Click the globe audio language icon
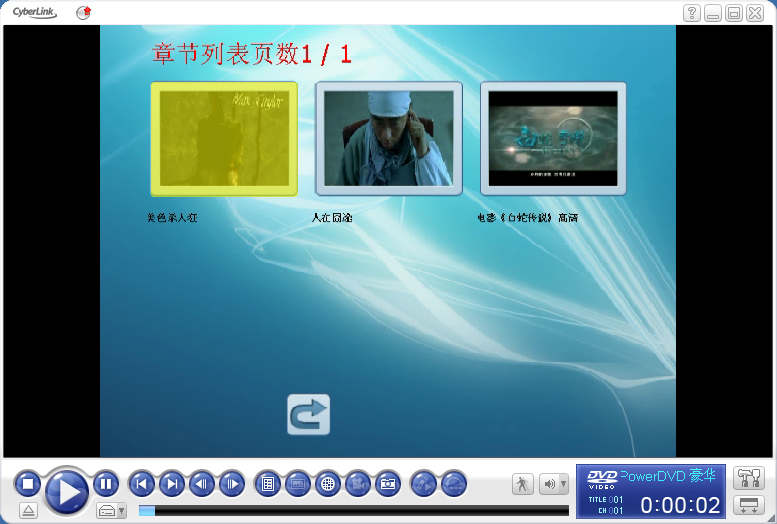 tap(328, 484)
